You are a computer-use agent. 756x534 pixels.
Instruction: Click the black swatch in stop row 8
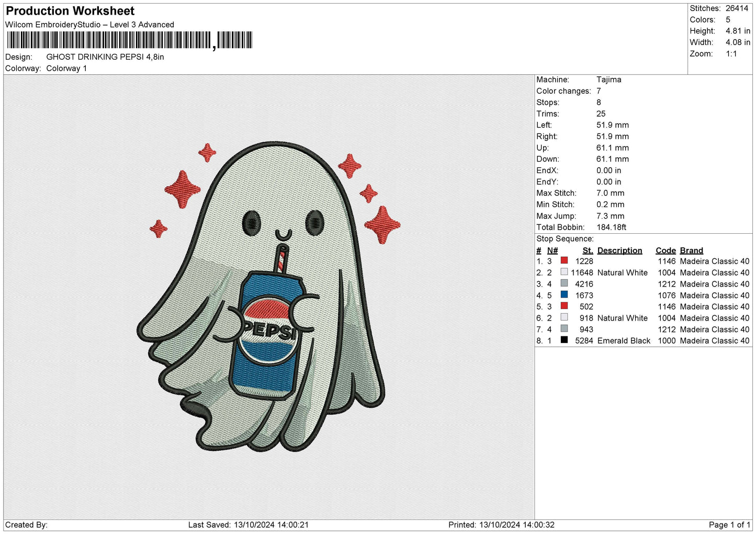click(x=564, y=340)
